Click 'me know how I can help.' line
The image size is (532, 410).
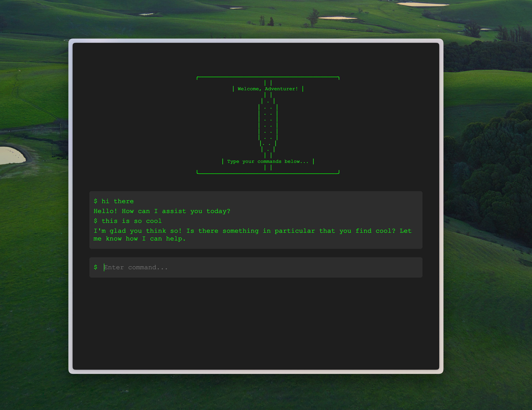[139, 239]
